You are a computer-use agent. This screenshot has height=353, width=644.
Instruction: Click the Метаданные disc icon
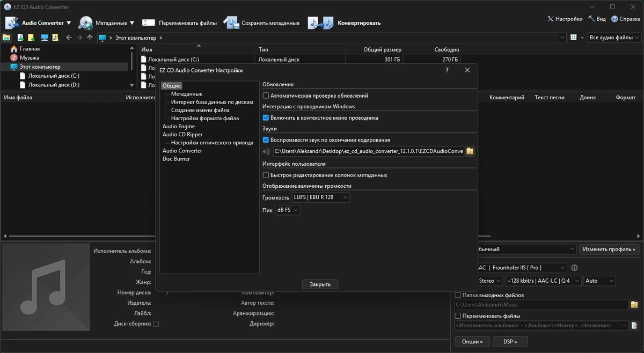tap(85, 23)
